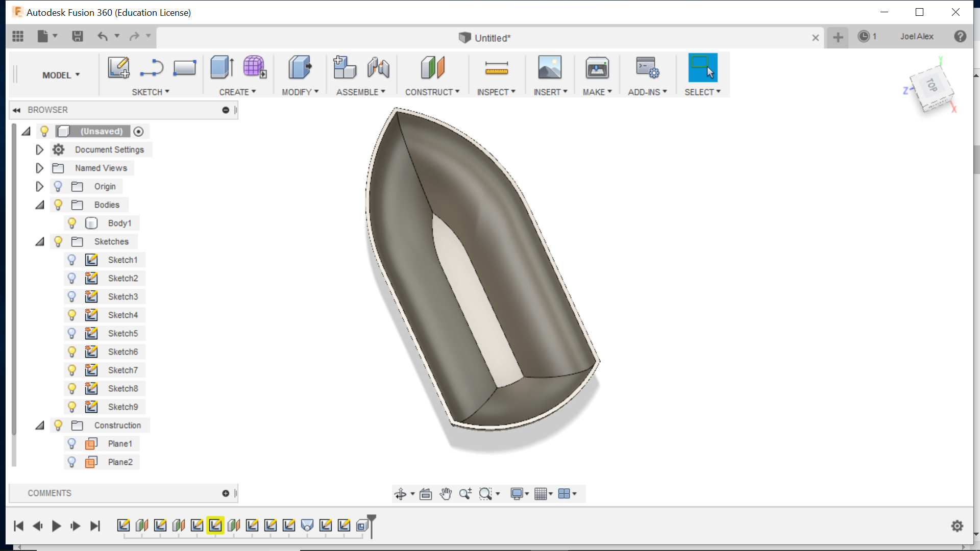
Task: Select the Extrude tool icon
Action: [222, 67]
